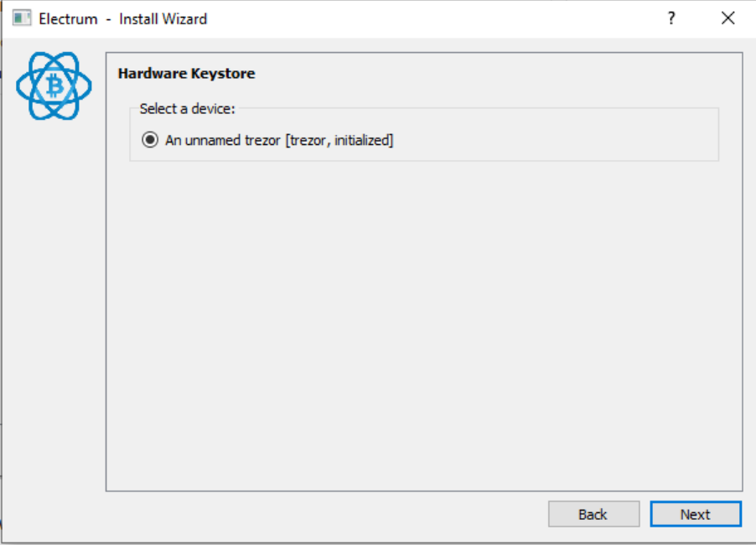Select the unnamed trezor device radio button
756x545 pixels.
click(150, 140)
